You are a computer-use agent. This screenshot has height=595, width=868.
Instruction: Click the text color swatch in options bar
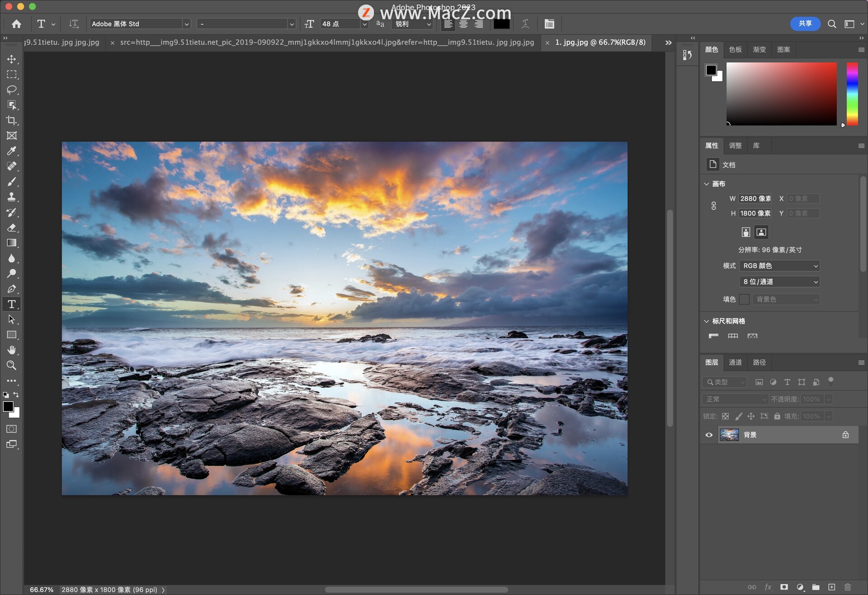click(x=502, y=24)
